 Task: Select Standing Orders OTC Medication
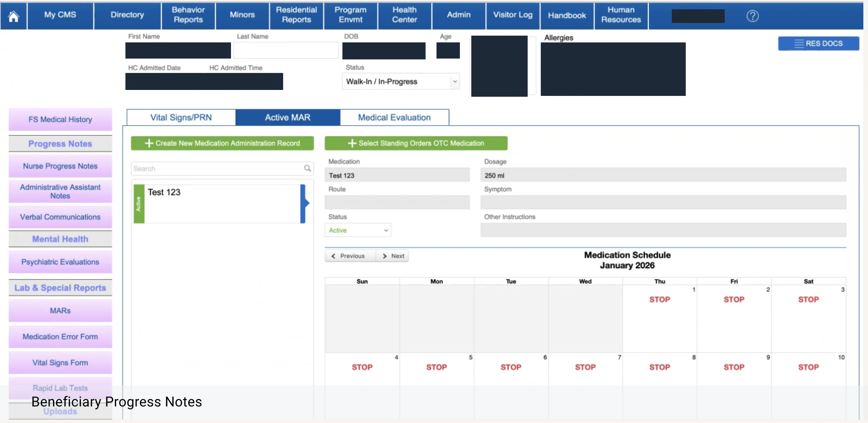416,143
